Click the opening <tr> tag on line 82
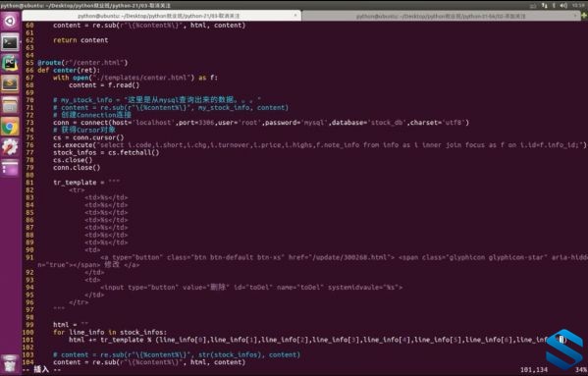The image size is (588, 376). (77, 190)
